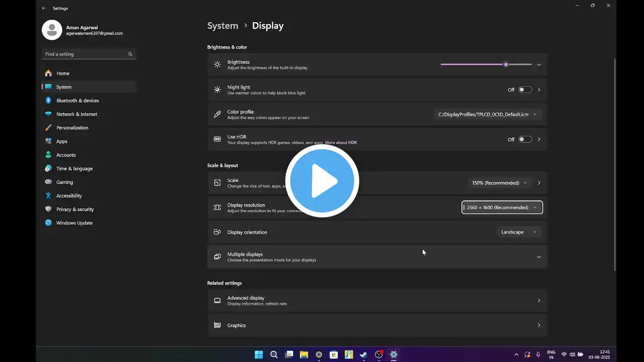Click the Accessibility figure icon

pos(48,196)
